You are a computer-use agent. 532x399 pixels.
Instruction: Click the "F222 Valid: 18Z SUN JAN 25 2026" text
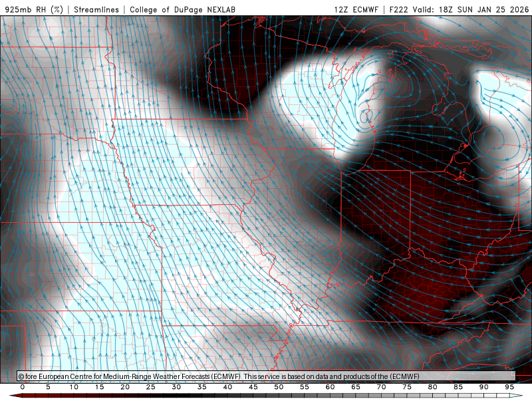tap(459, 9)
